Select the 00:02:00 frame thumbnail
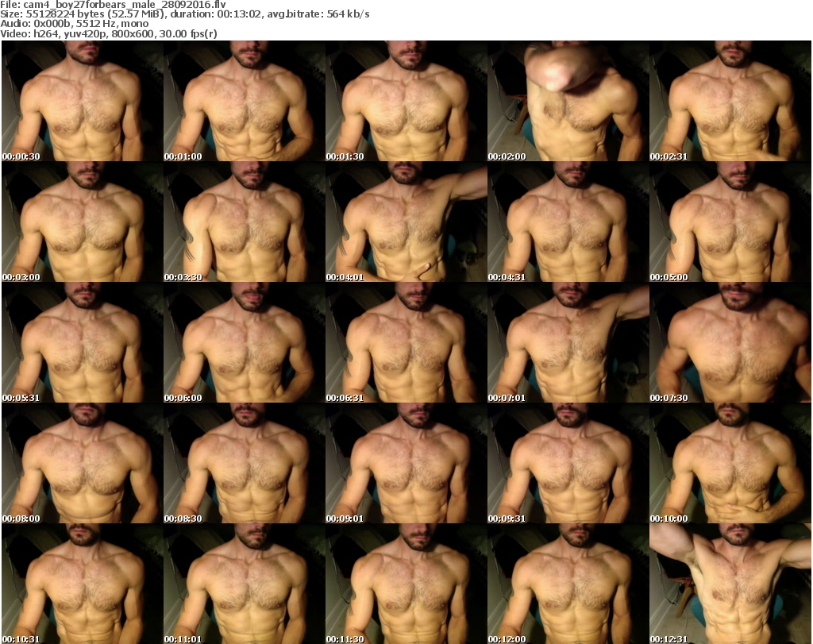 pyautogui.click(x=568, y=102)
